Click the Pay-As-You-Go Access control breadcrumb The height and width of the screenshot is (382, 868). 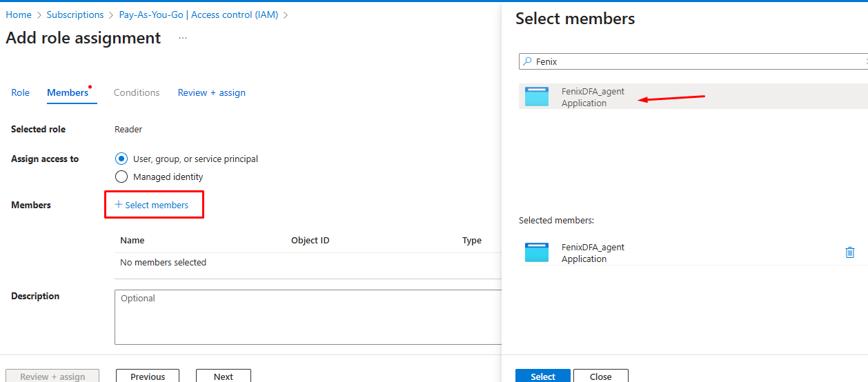coord(199,14)
